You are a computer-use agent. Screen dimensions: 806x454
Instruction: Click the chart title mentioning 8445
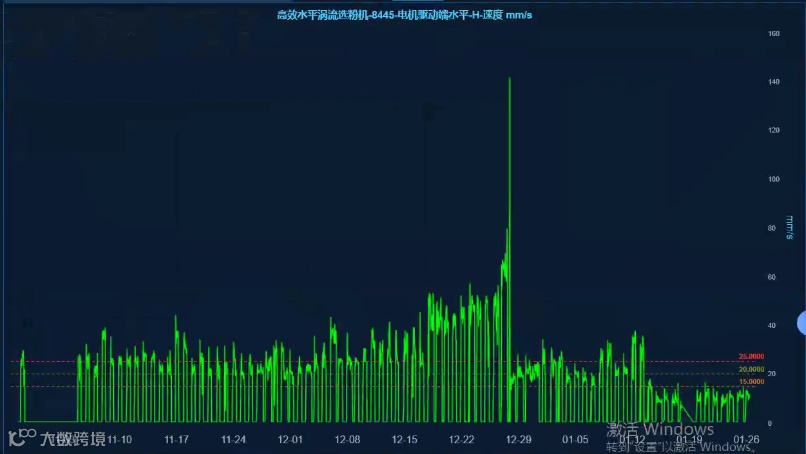pos(405,15)
